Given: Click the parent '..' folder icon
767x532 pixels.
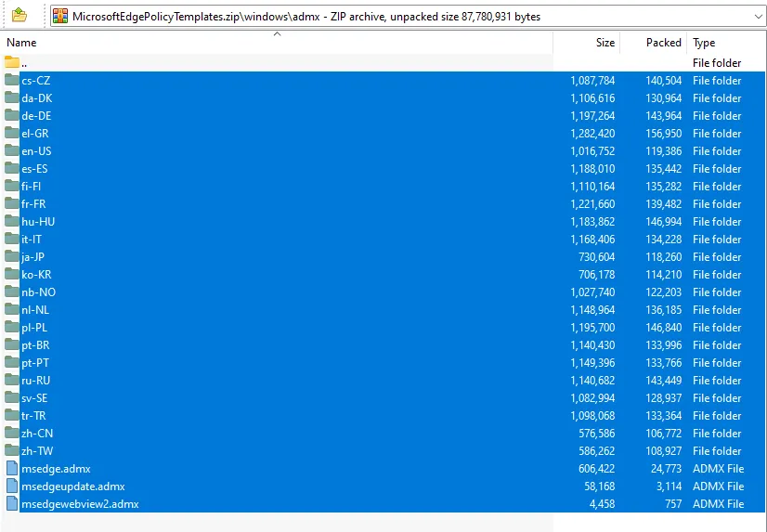Looking at the screenshot, I should tap(12, 62).
